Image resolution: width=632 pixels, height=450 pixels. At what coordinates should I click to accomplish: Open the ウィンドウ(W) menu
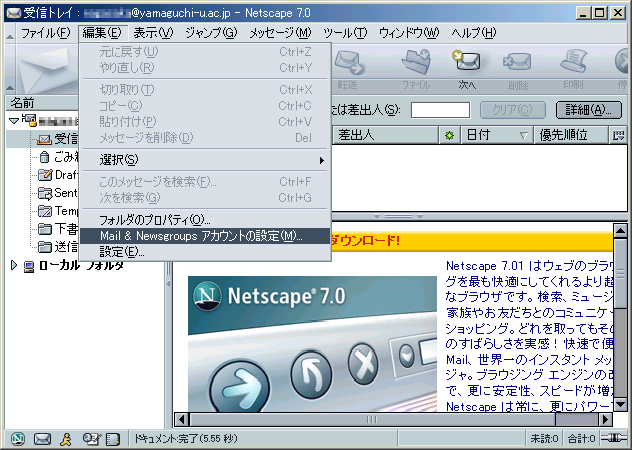(x=409, y=33)
